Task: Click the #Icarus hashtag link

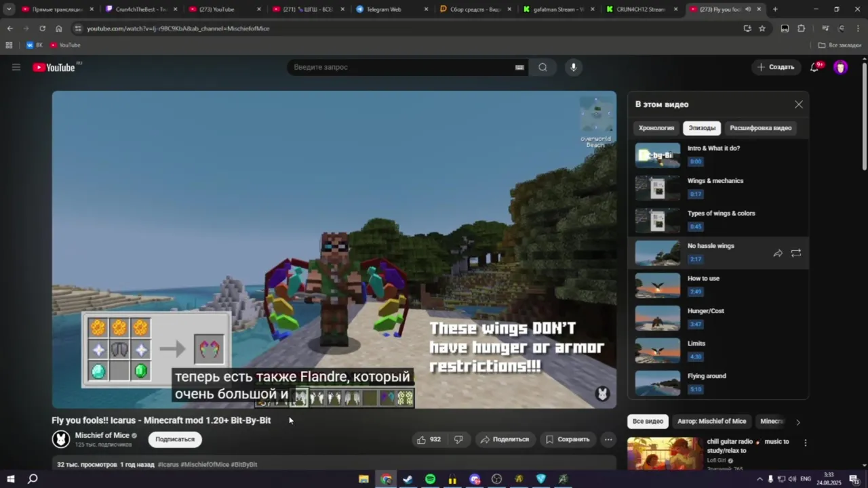Action: (168, 465)
